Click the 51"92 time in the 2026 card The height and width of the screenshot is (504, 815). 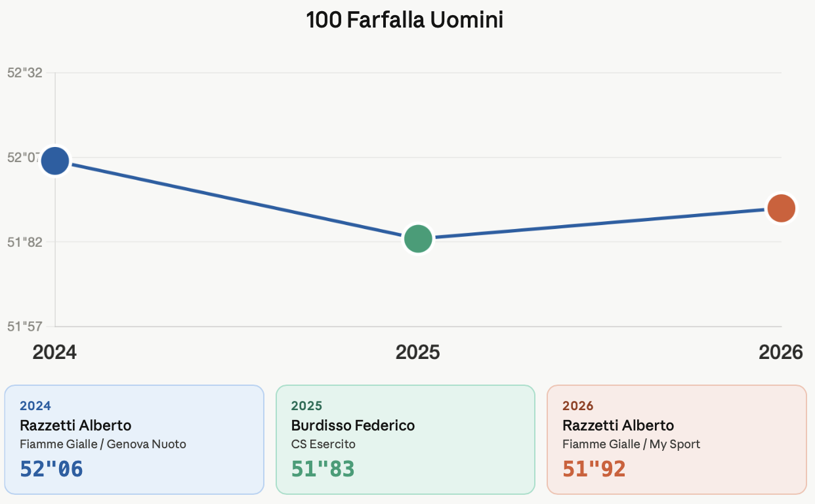(x=595, y=469)
